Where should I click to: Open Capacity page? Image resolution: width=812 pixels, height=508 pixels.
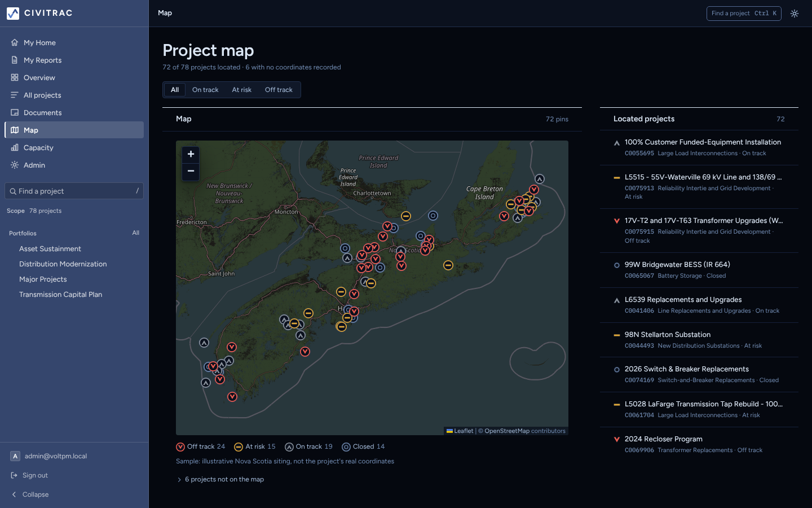click(74, 147)
